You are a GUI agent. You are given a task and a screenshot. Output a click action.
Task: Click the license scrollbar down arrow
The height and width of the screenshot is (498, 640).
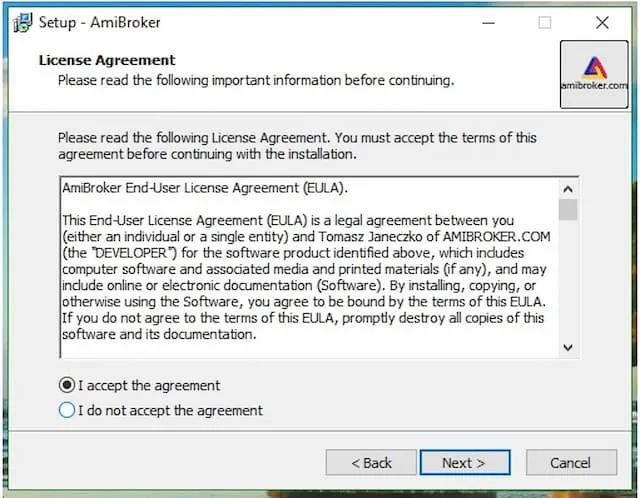(568, 347)
